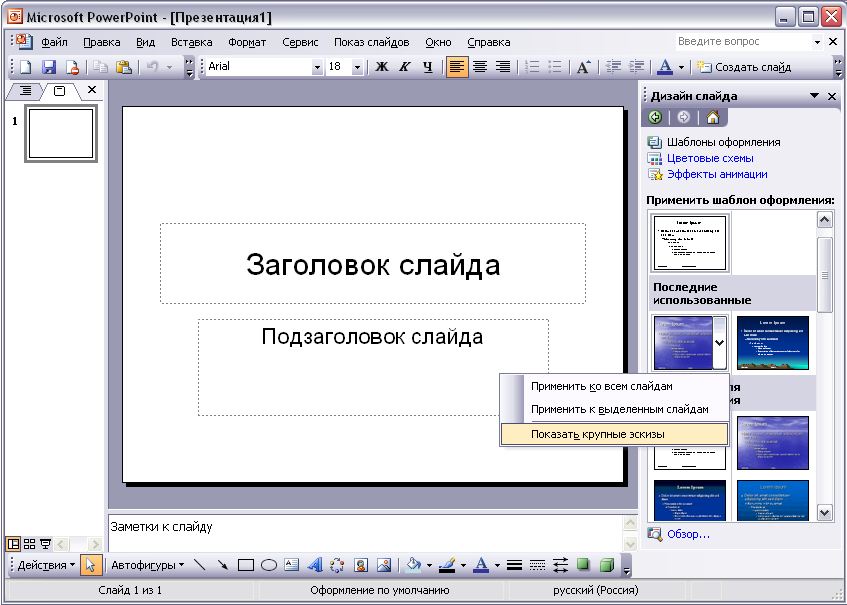Toggle italic formatting (К)
The height and width of the screenshot is (605, 847).
click(x=404, y=67)
